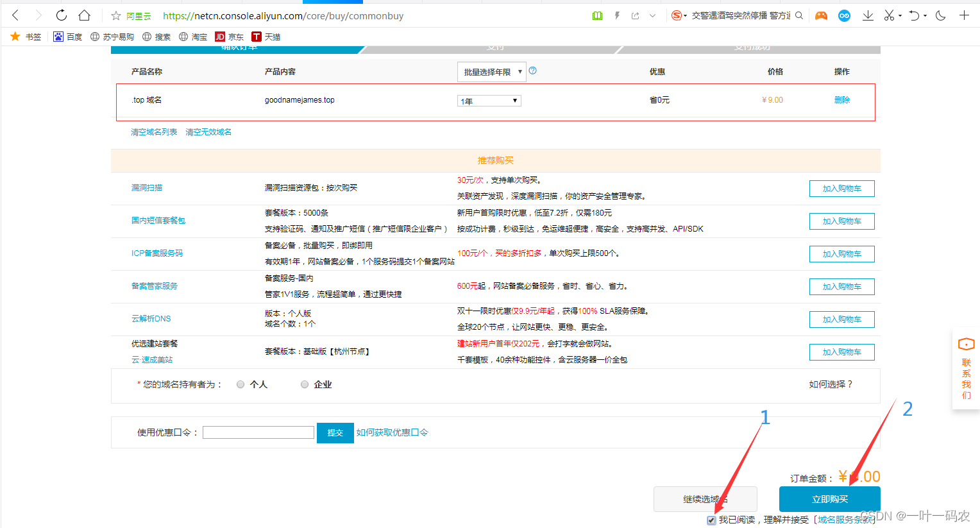Open the scissors screenshot options arrow

click(900, 15)
